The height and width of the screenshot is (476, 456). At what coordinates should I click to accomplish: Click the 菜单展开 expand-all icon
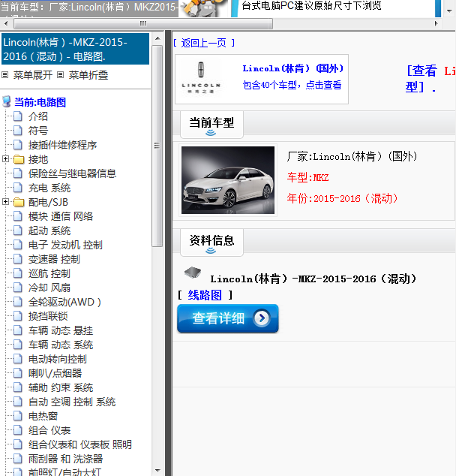point(4,74)
